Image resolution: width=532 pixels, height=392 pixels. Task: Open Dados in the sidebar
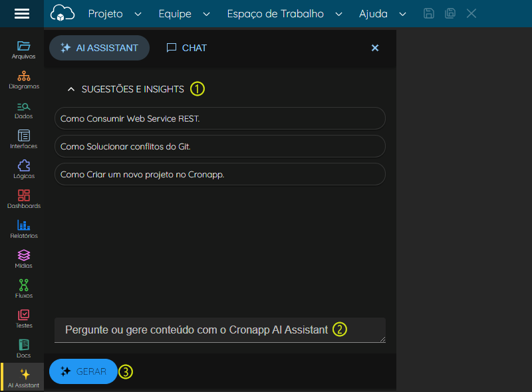click(23, 110)
